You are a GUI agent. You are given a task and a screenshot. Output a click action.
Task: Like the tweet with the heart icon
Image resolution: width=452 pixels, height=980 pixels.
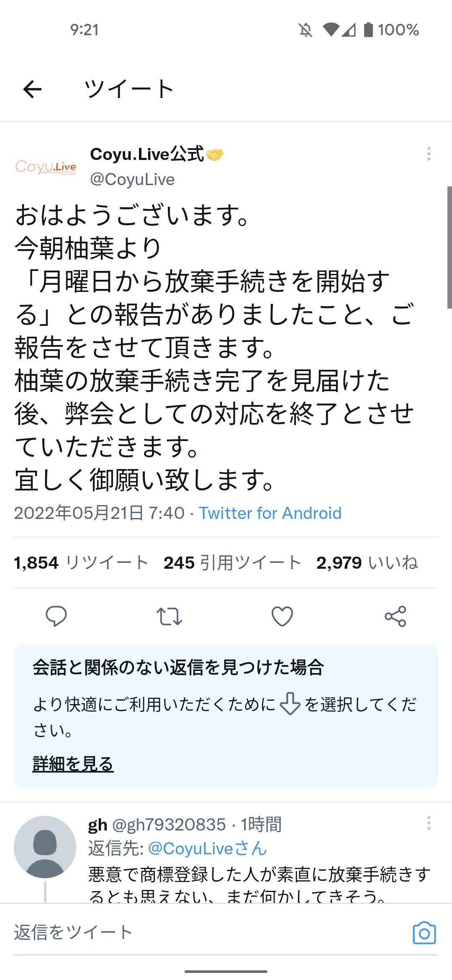point(282,616)
